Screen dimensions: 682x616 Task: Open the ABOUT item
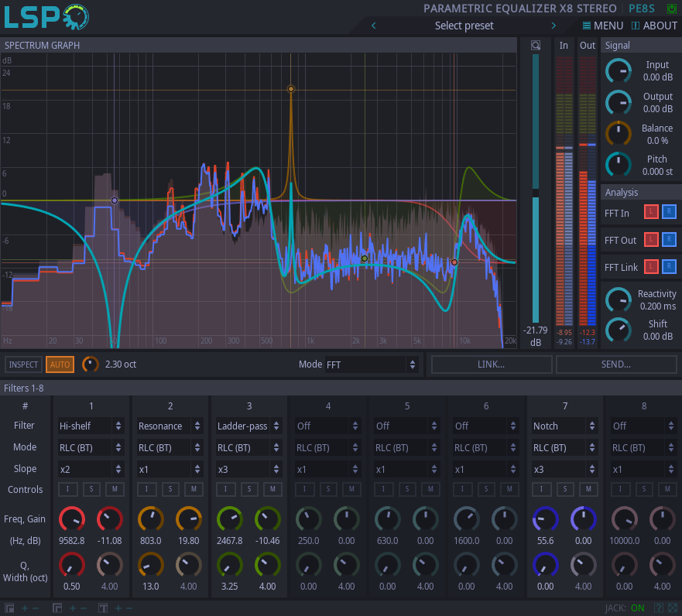pyautogui.click(x=654, y=26)
